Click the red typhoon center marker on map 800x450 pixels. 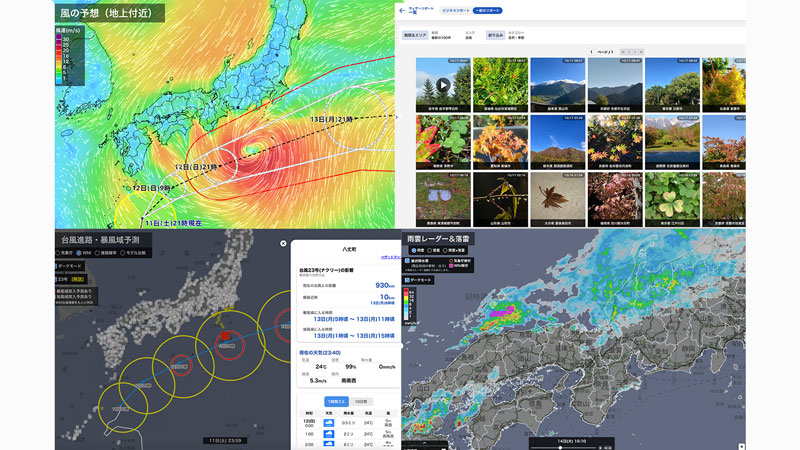point(226,338)
